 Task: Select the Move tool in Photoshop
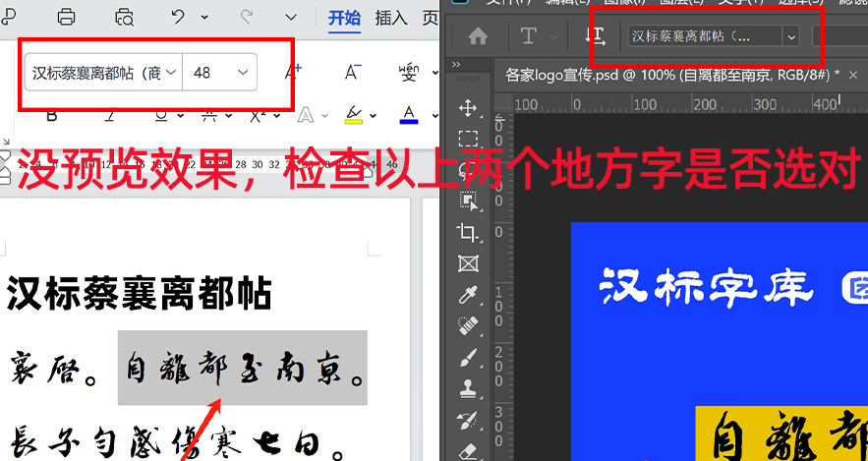[x=468, y=107]
